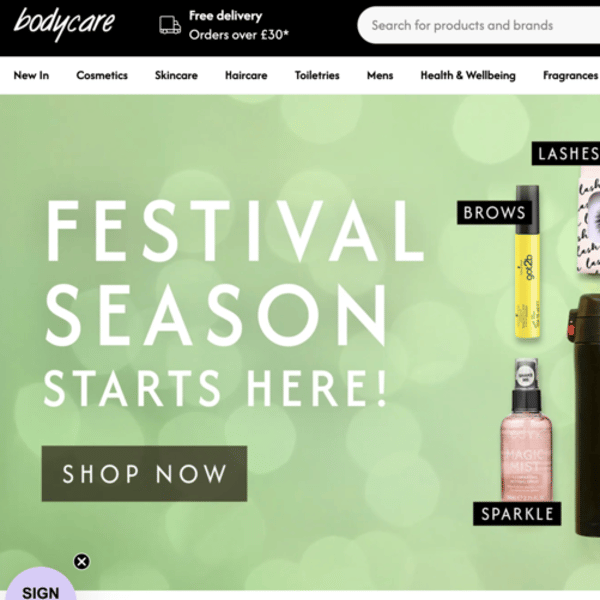Screen dimensions: 600x600
Task: Open the Fragrances category
Action: tap(571, 75)
